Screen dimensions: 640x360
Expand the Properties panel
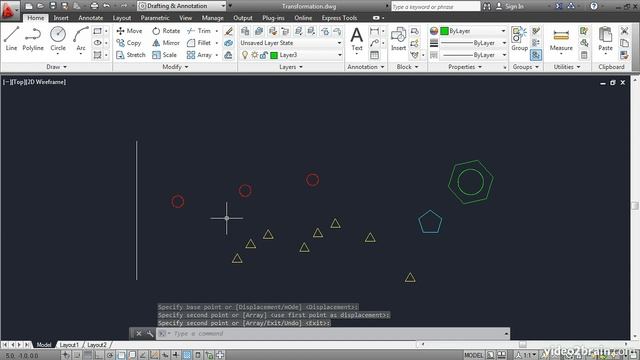pyautogui.click(x=465, y=67)
